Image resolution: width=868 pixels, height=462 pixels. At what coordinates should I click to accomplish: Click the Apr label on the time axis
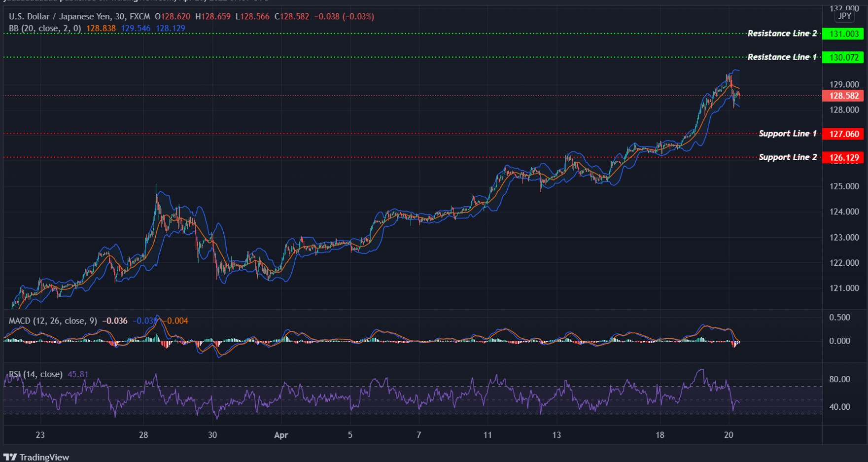click(281, 435)
